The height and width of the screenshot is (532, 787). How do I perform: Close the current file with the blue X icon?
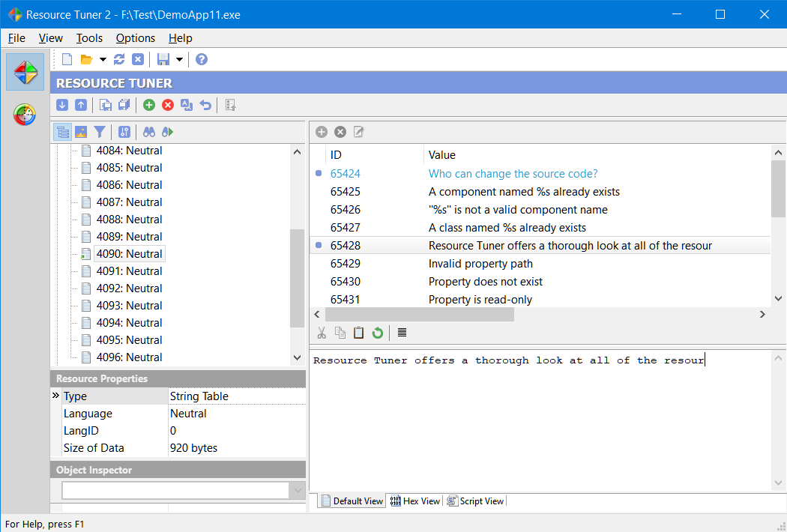coord(138,59)
